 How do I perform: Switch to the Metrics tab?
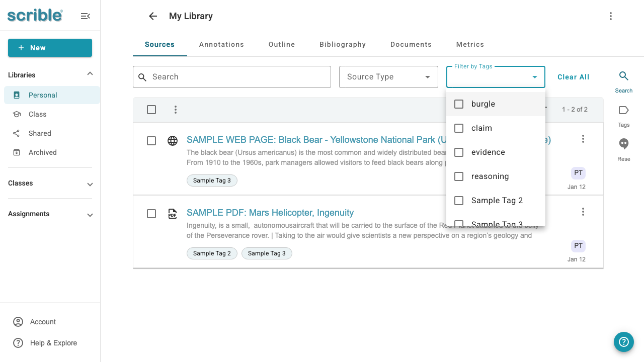pyautogui.click(x=470, y=44)
